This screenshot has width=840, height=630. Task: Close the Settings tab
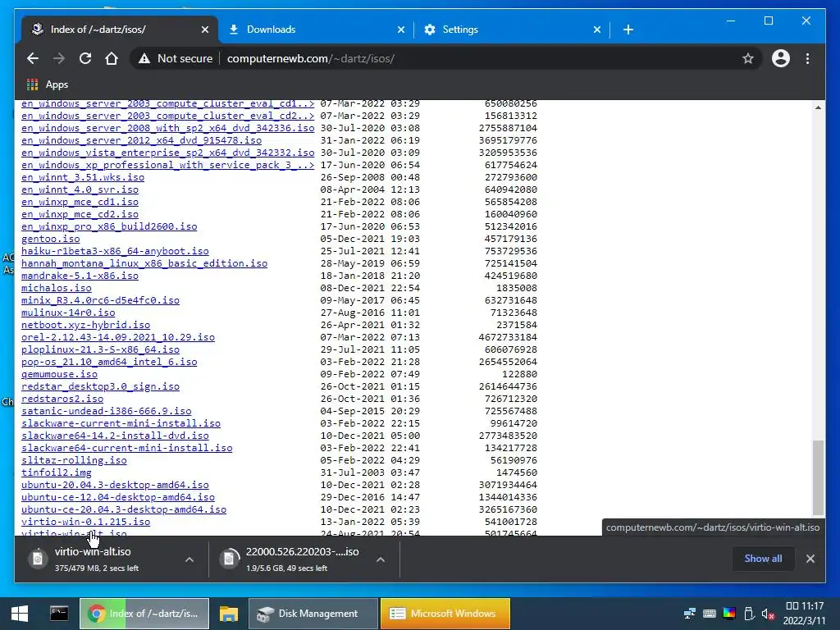(597, 30)
